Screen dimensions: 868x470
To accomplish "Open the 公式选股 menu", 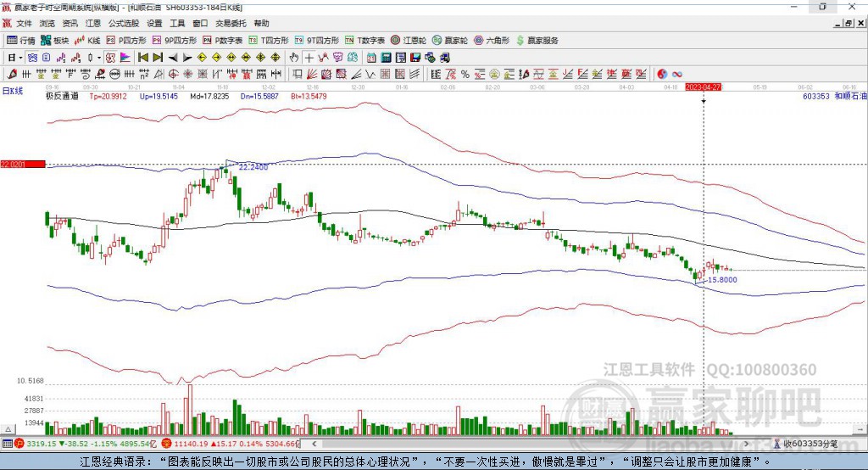I will point(124,23).
